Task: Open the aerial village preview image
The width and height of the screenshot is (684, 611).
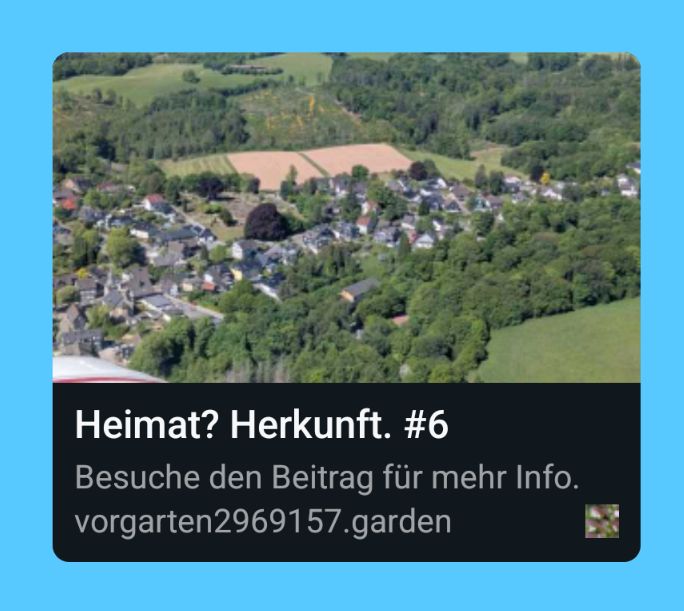Action: coord(346,218)
